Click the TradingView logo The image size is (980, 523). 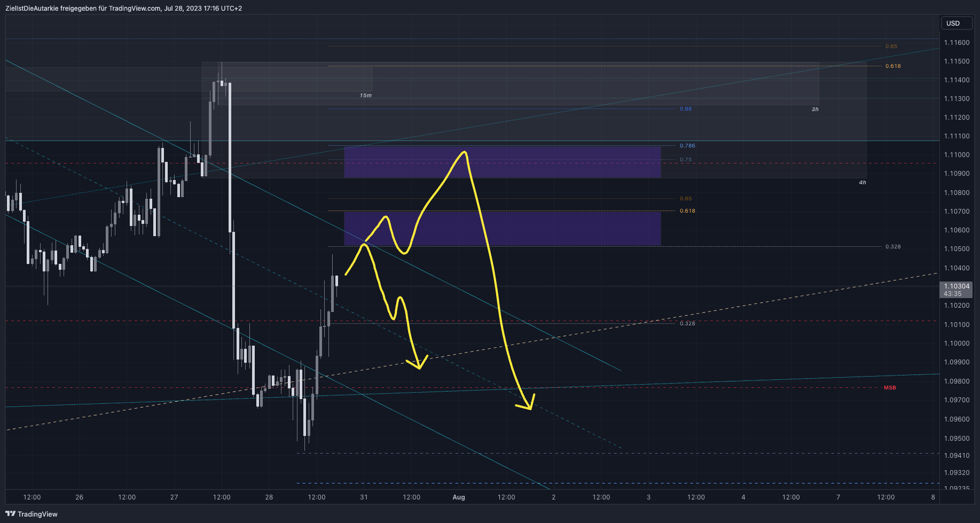pos(32,514)
